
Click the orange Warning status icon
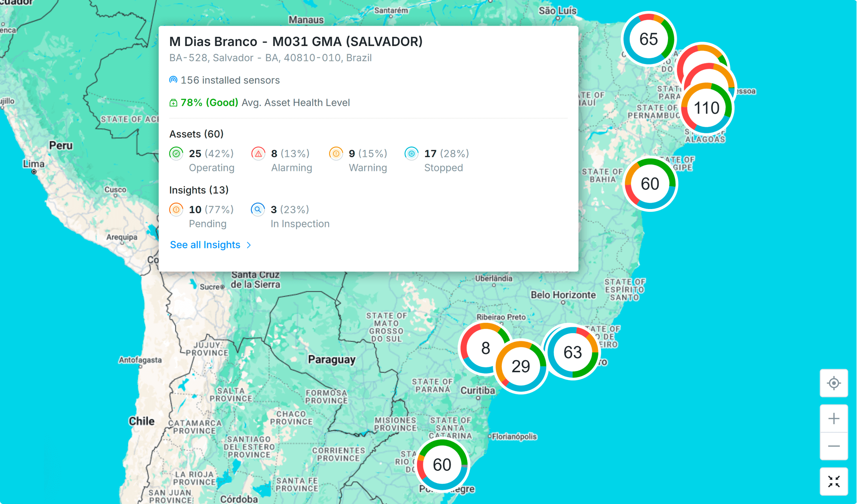(336, 154)
